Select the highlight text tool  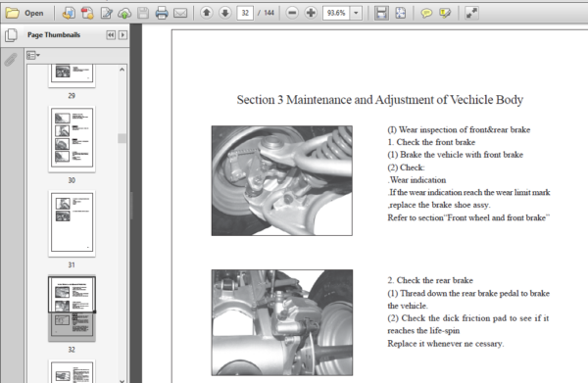(445, 14)
